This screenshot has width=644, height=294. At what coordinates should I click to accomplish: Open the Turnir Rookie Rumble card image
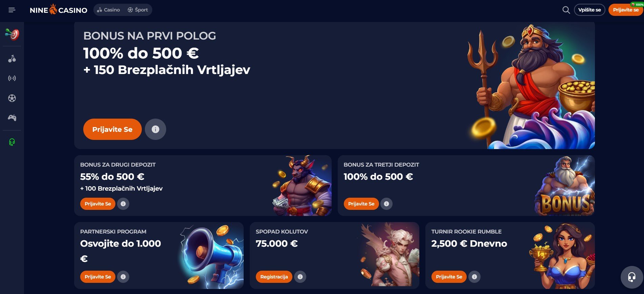561,256
